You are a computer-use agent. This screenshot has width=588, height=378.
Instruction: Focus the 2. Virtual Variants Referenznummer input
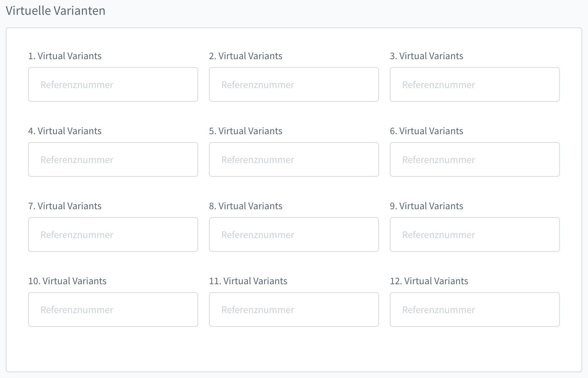(x=294, y=84)
